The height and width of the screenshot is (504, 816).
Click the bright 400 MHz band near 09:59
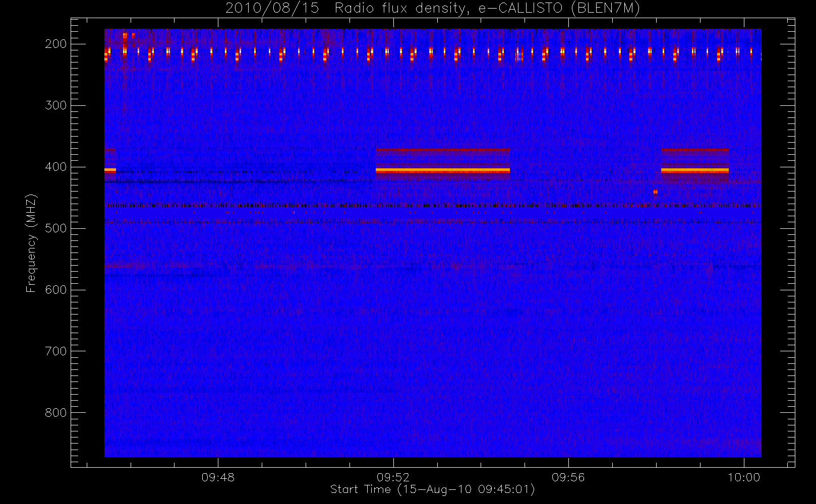tap(695, 170)
